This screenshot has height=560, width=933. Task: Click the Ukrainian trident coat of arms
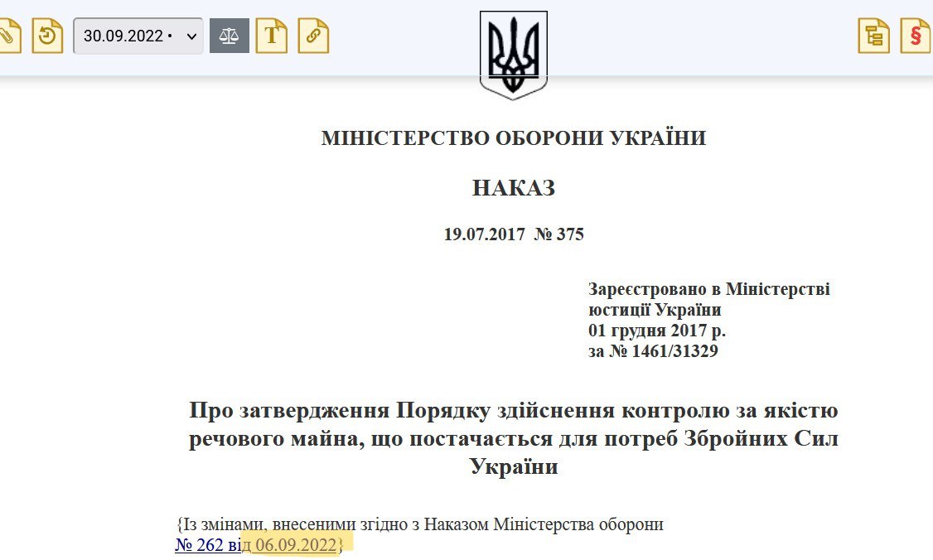point(514,55)
